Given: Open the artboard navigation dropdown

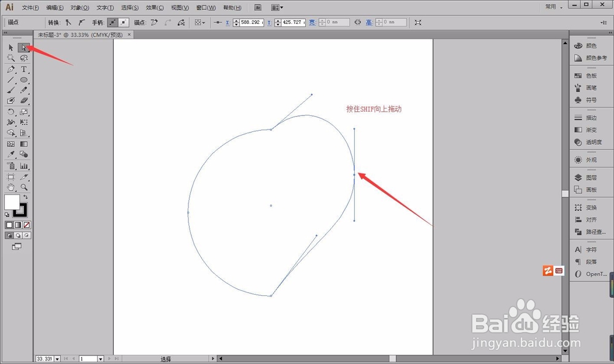Looking at the screenshot, I should pos(101,358).
